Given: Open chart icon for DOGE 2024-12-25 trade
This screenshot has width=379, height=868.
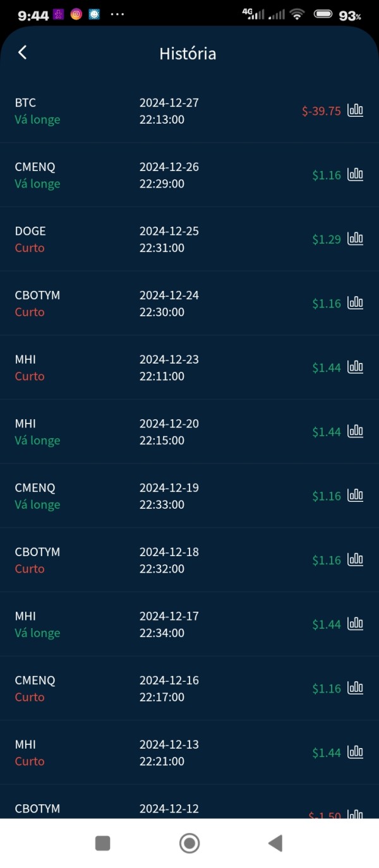Looking at the screenshot, I should click(356, 239).
